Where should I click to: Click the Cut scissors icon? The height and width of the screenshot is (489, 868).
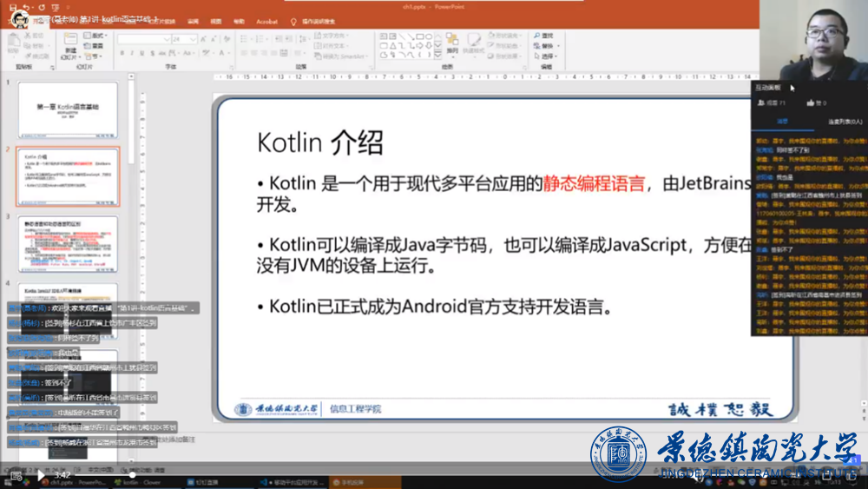[x=29, y=36]
